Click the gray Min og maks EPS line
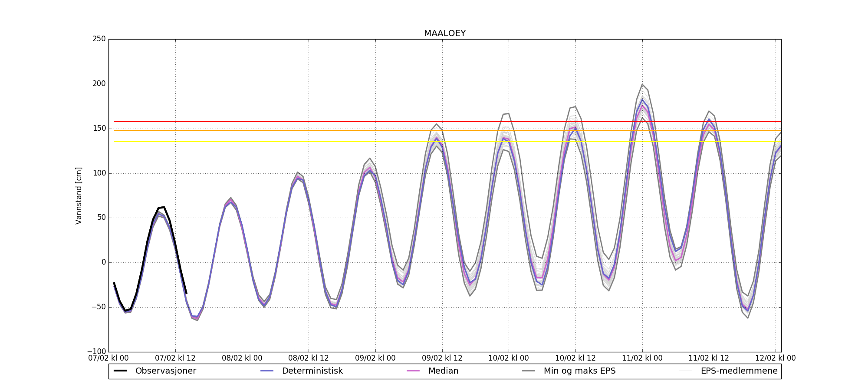The width and height of the screenshot is (868, 391). pos(529,371)
